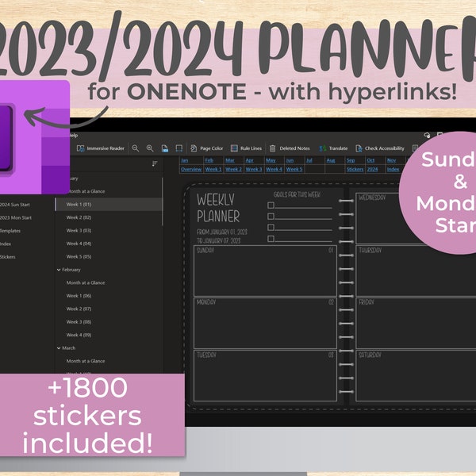Follow the Week 5 hyperlink
This screenshot has height=476, width=476.
[294, 170]
